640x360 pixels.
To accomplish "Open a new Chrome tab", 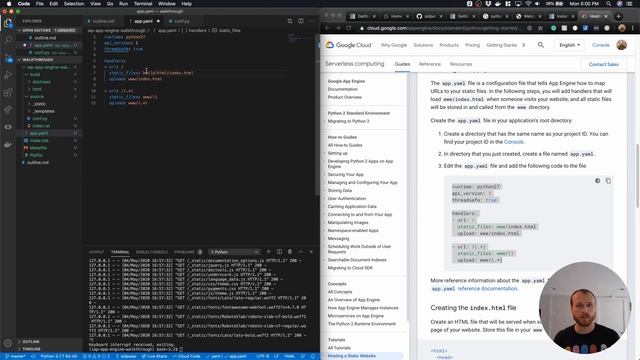I will point(618,16).
